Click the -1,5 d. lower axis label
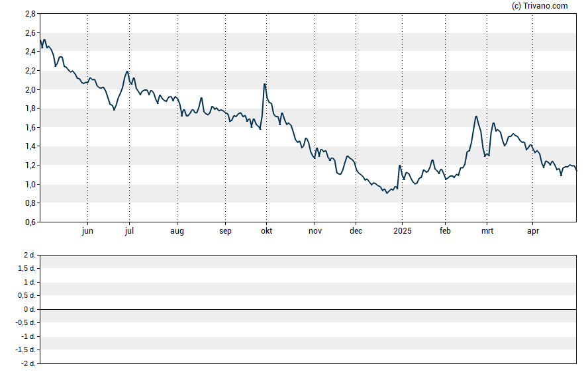 pos(25,350)
